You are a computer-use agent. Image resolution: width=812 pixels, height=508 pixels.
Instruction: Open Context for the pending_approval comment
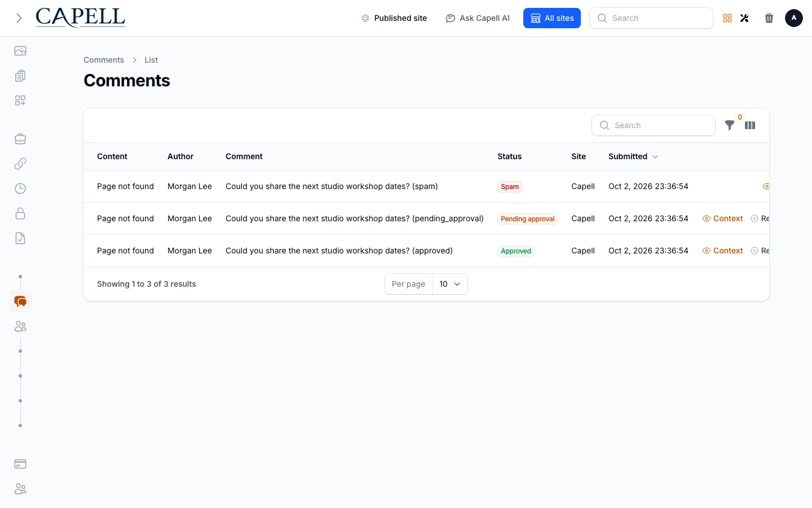(x=723, y=218)
